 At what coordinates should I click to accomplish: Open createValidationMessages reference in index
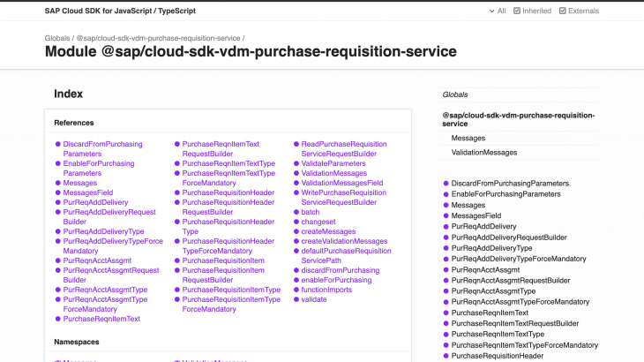click(344, 241)
